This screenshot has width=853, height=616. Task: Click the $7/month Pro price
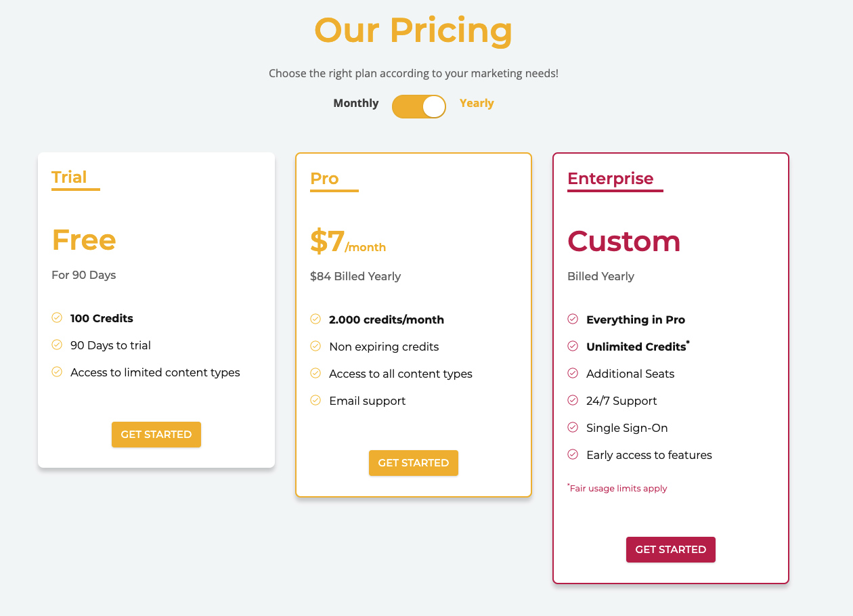click(348, 242)
